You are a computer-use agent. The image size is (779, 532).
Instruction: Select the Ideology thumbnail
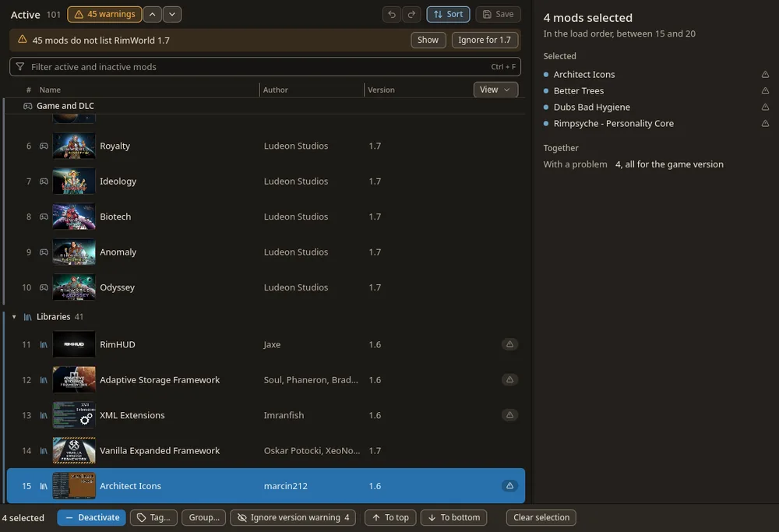(x=74, y=181)
